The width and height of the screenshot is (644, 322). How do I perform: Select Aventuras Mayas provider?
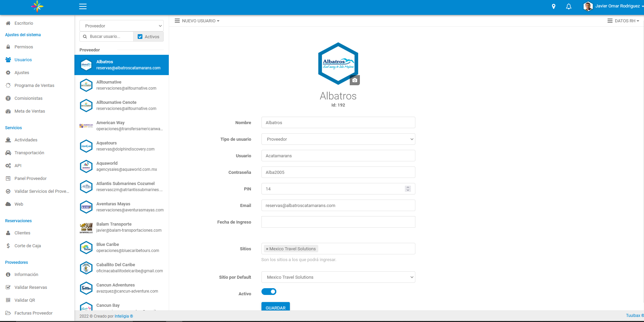121,207
